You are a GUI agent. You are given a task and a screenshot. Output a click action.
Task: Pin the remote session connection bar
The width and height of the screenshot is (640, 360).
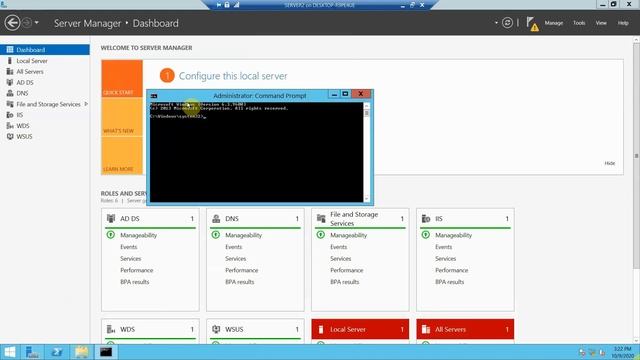219,5
